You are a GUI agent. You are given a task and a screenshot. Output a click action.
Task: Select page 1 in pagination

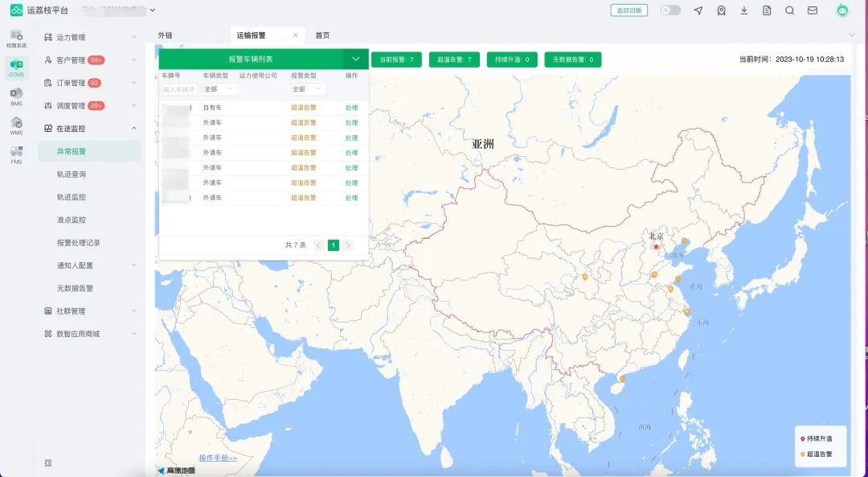[x=334, y=245]
